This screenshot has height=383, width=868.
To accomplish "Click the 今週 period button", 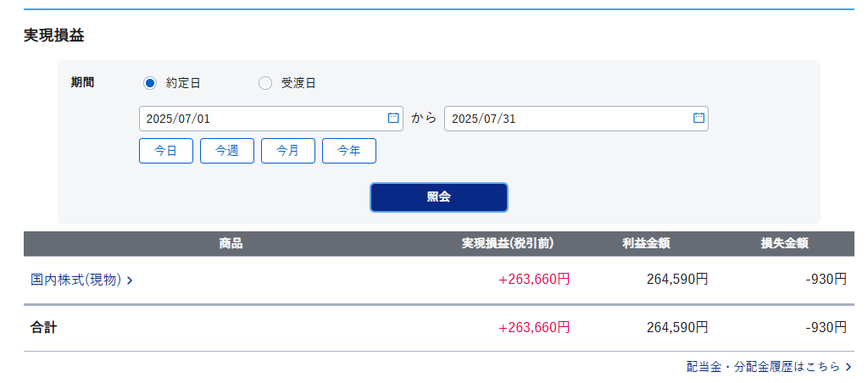I will (227, 151).
